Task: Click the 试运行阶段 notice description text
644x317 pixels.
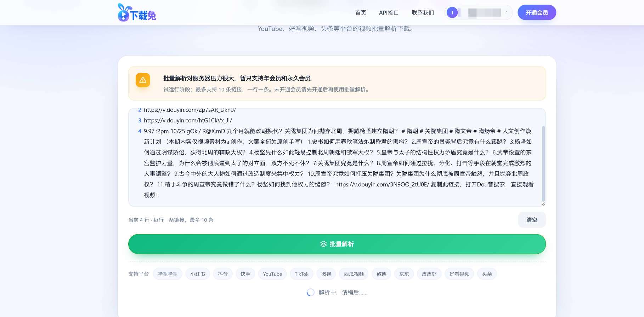Action: 267,90
